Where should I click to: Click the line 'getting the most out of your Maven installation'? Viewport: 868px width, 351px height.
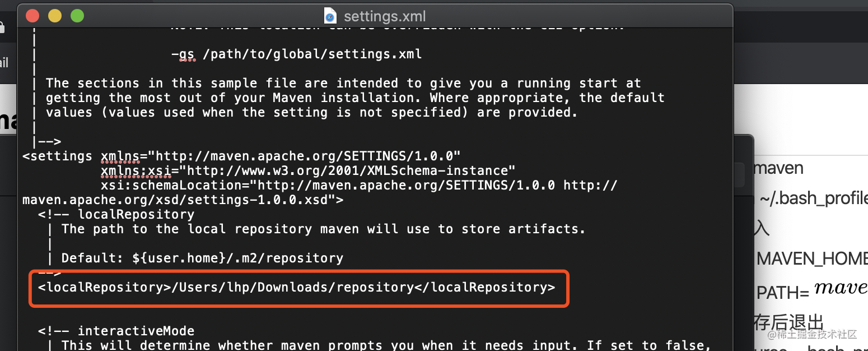(x=355, y=98)
